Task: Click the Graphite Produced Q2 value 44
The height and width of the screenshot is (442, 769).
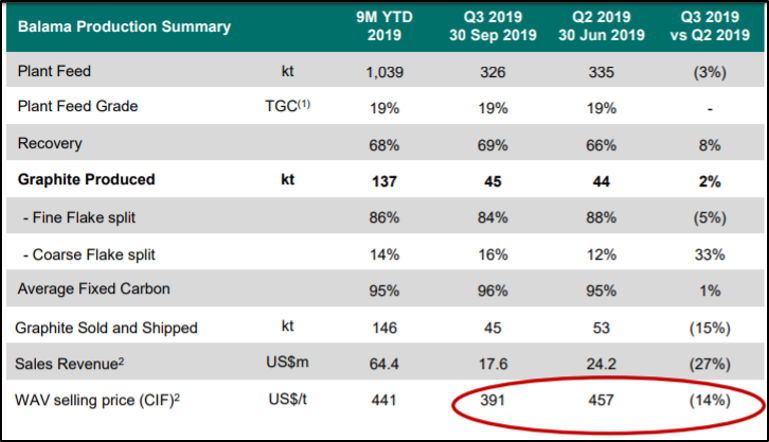Action: 601,182
